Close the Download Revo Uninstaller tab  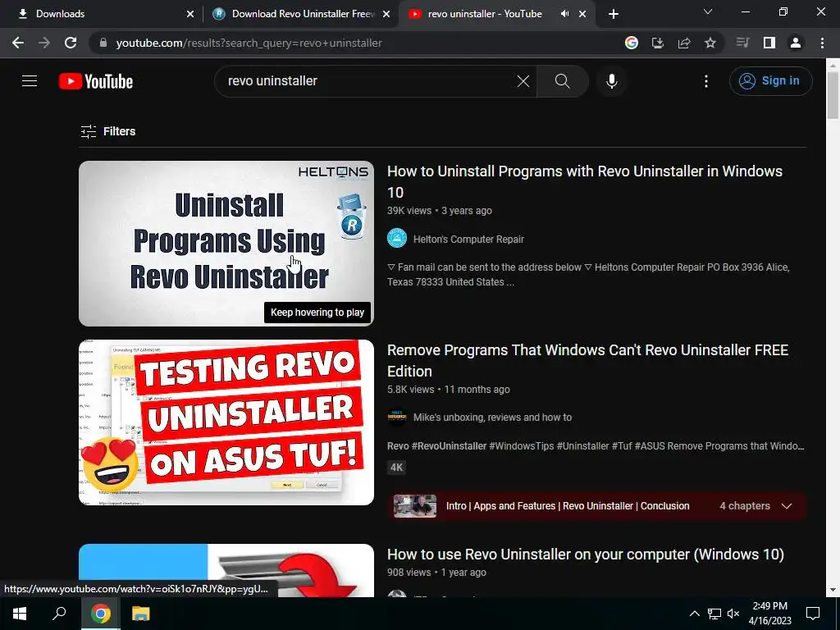[386, 14]
